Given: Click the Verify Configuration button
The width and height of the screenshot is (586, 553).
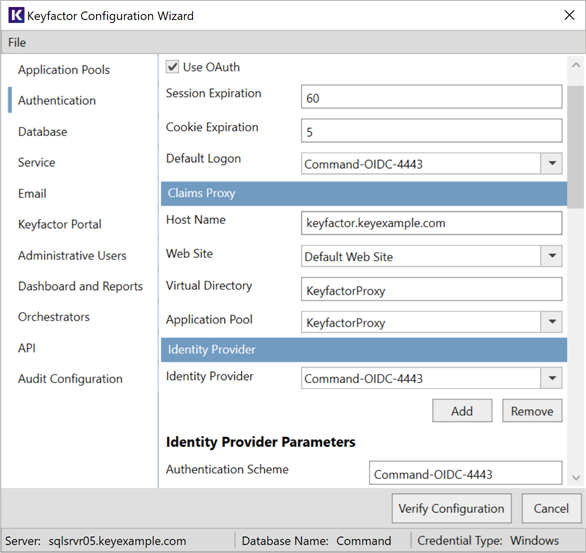Looking at the screenshot, I should 451,508.
